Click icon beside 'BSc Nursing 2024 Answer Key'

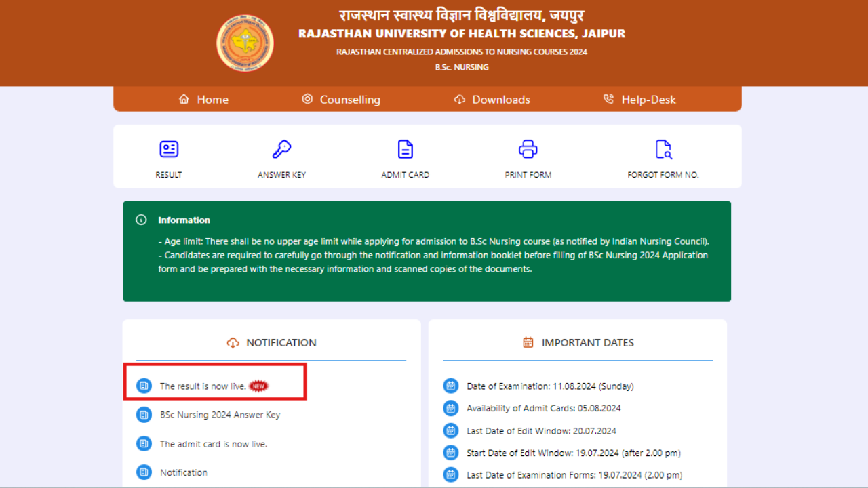(x=144, y=415)
